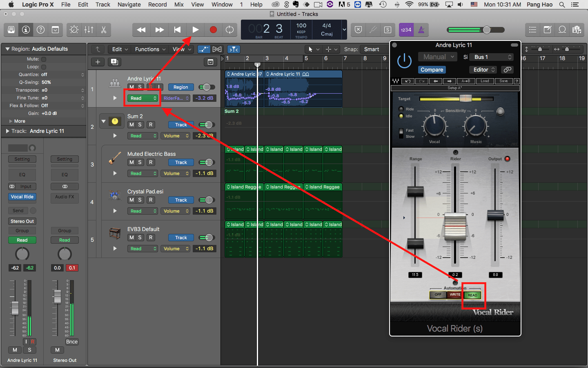The width and height of the screenshot is (588, 368).
Task: Enable Ride mode in Vocal Rider
Action: [401, 109]
